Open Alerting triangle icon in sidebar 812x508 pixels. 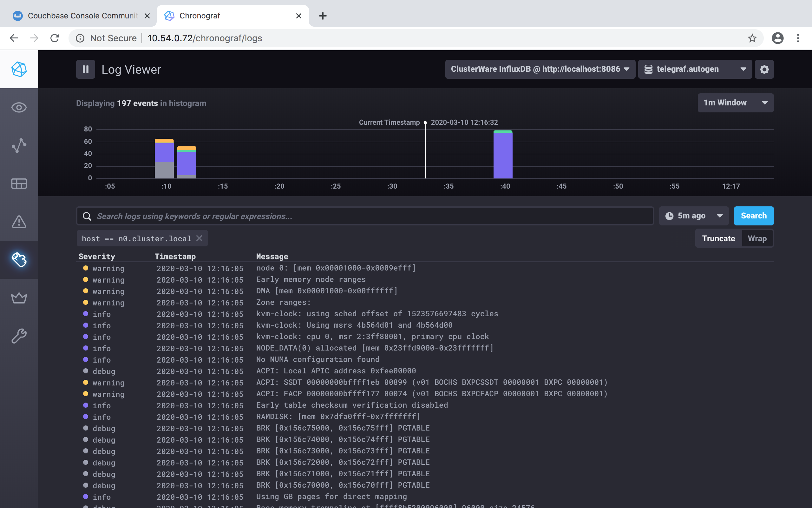pos(19,222)
